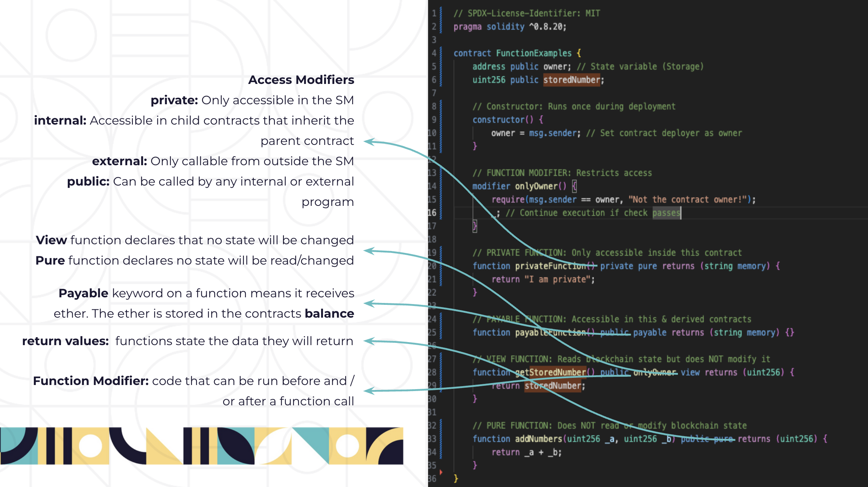Click 'return storedNumber;' on line 29
The height and width of the screenshot is (487, 868).
tap(538, 386)
